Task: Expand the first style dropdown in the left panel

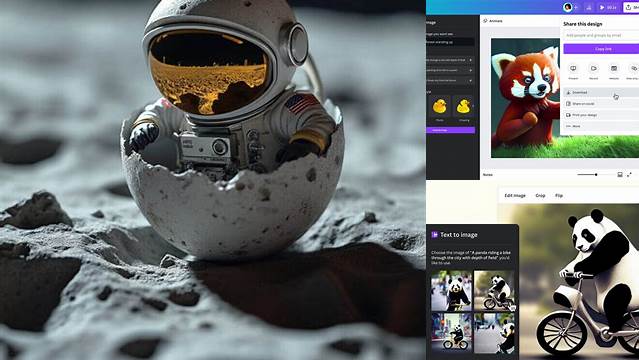Action: pos(450,60)
